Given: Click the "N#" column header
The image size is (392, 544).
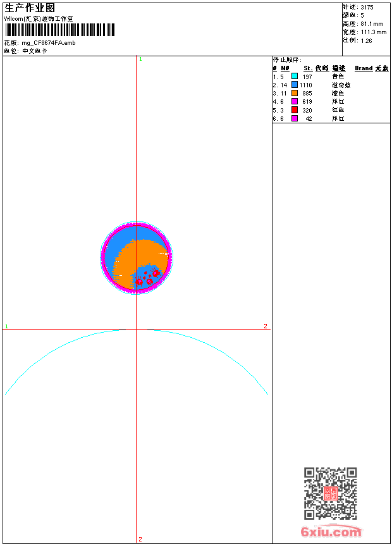Looking at the screenshot, I should [x=285, y=68].
